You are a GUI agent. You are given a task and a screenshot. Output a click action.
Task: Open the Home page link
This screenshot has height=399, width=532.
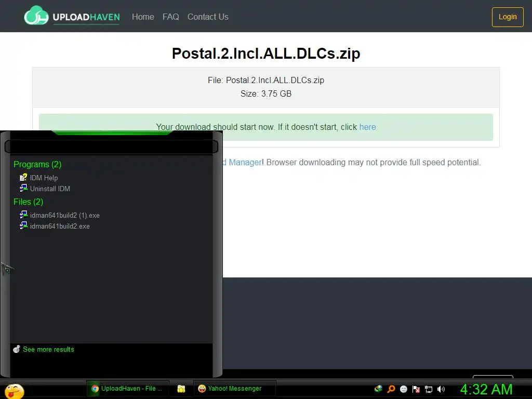(143, 17)
